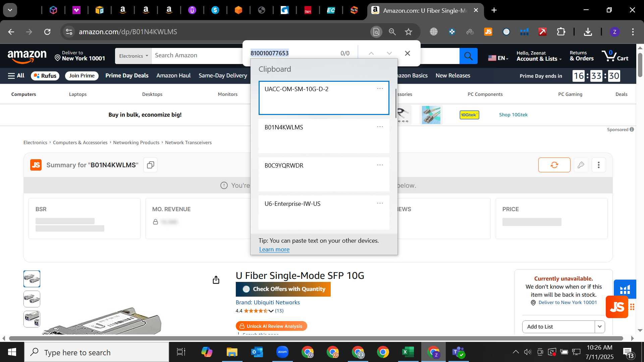The width and height of the screenshot is (644, 362).
Task: Expand the Add to List arrow
Action: pyautogui.click(x=600, y=326)
